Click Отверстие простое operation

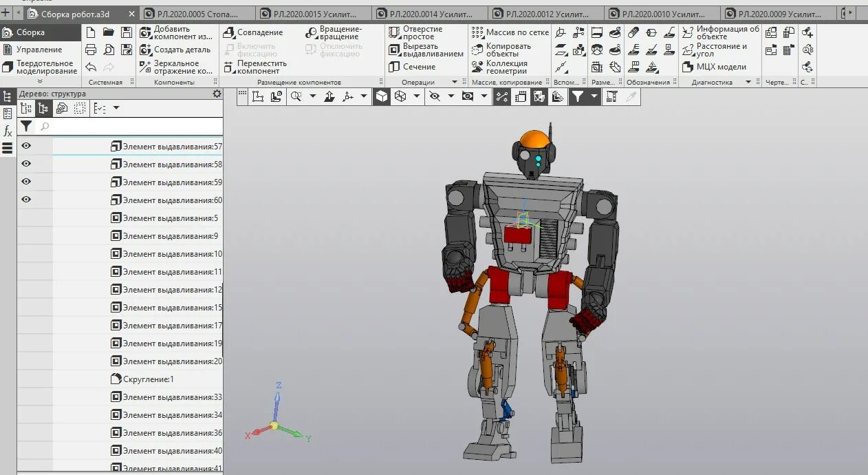416,32
